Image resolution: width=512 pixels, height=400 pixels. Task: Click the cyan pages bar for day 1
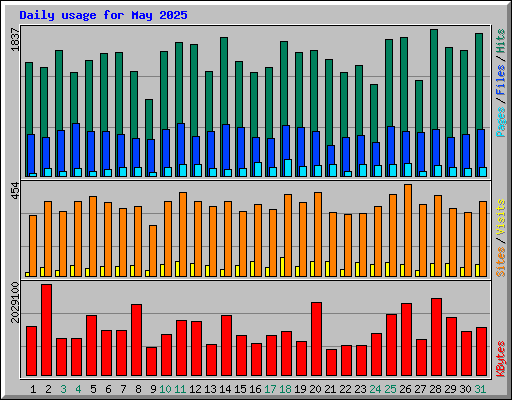point(33,175)
